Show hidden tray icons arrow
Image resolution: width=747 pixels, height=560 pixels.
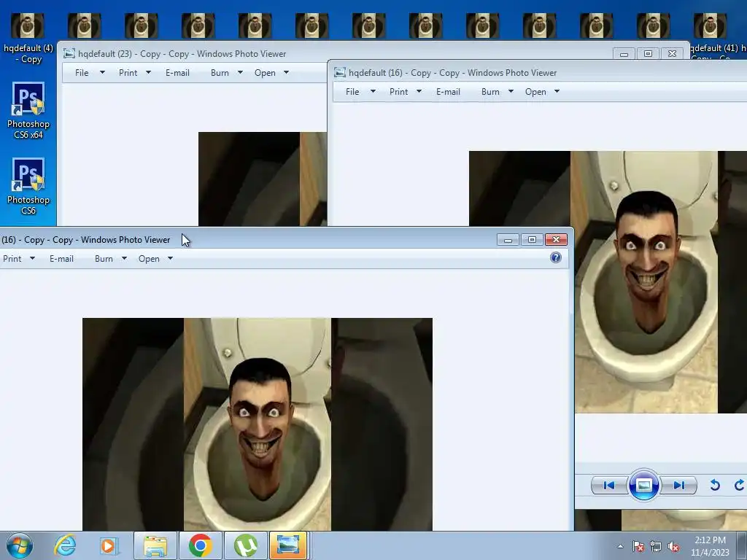click(620, 546)
